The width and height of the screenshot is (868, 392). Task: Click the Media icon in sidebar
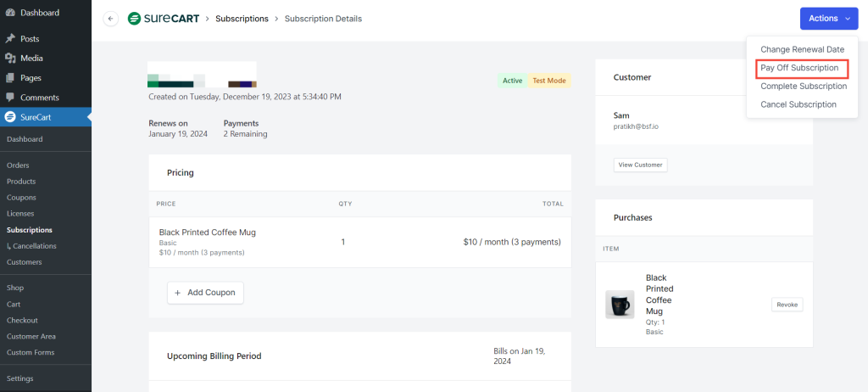(x=10, y=59)
